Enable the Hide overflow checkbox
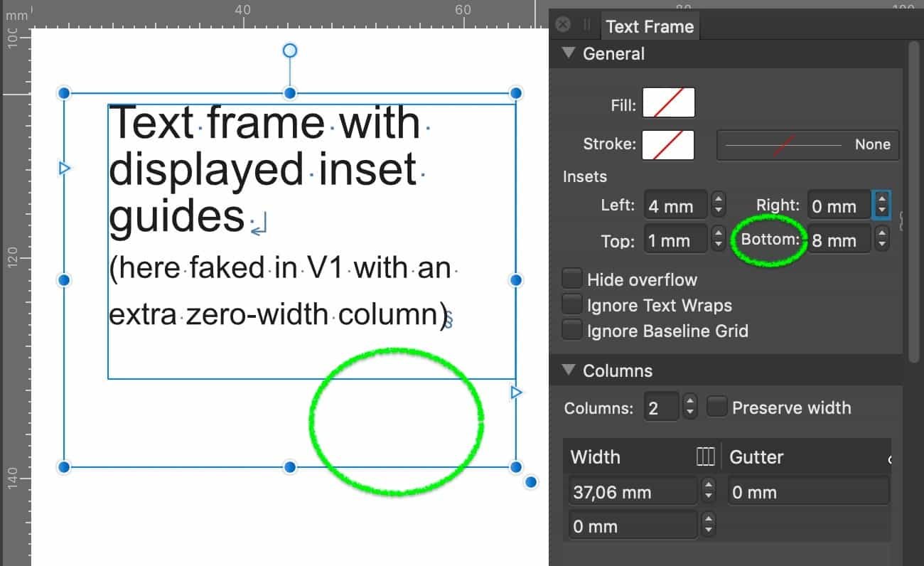Viewport: 924px width, 566px height. (x=572, y=279)
